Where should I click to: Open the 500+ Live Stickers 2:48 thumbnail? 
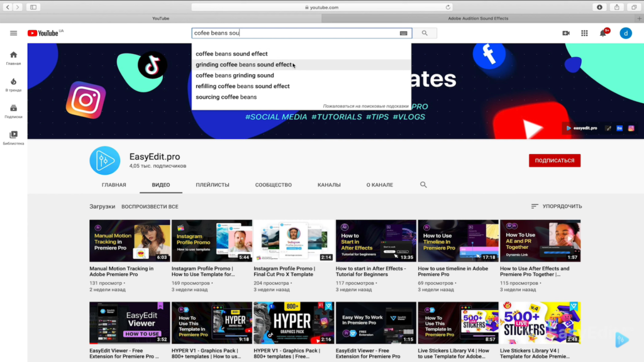540,322
